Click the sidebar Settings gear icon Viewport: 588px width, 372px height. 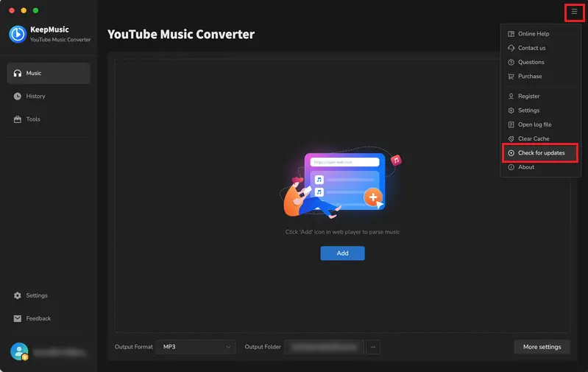(17, 295)
